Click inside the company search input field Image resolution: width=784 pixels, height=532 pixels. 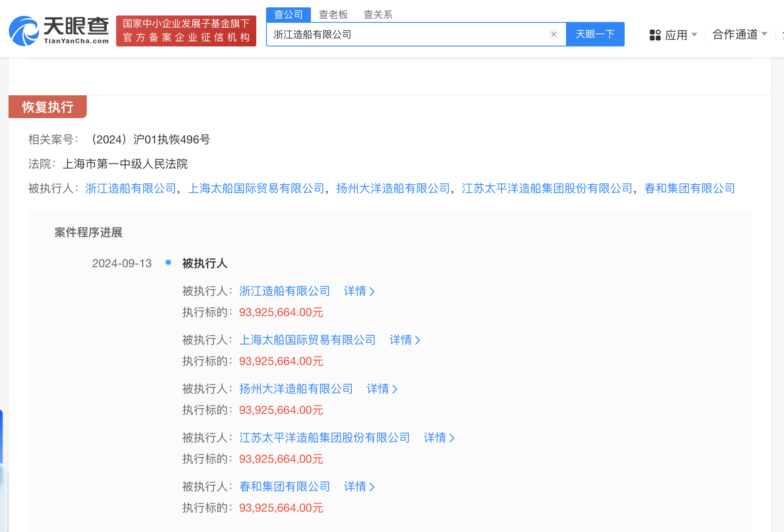click(407, 34)
